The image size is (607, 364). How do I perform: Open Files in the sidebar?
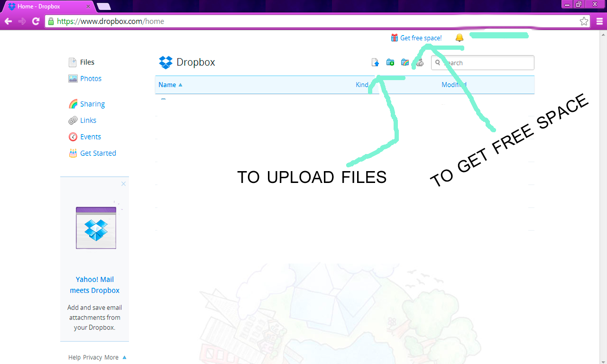pyautogui.click(x=87, y=62)
